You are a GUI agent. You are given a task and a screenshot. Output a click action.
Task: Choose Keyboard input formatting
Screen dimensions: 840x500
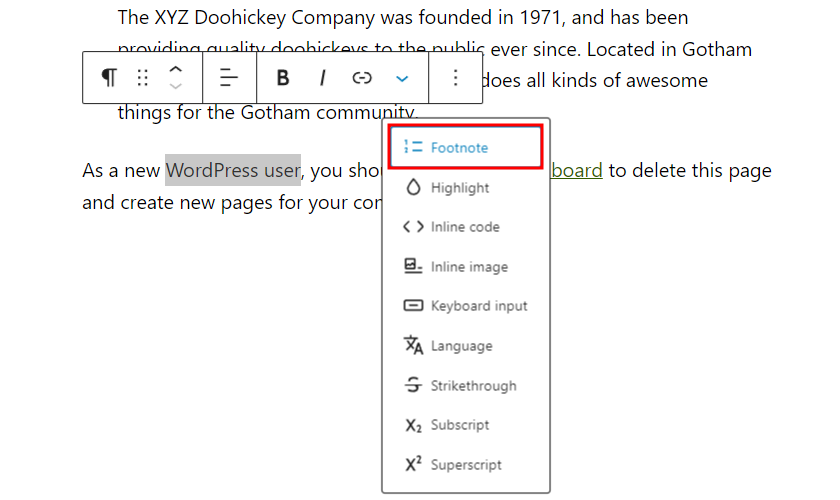[x=466, y=305]
